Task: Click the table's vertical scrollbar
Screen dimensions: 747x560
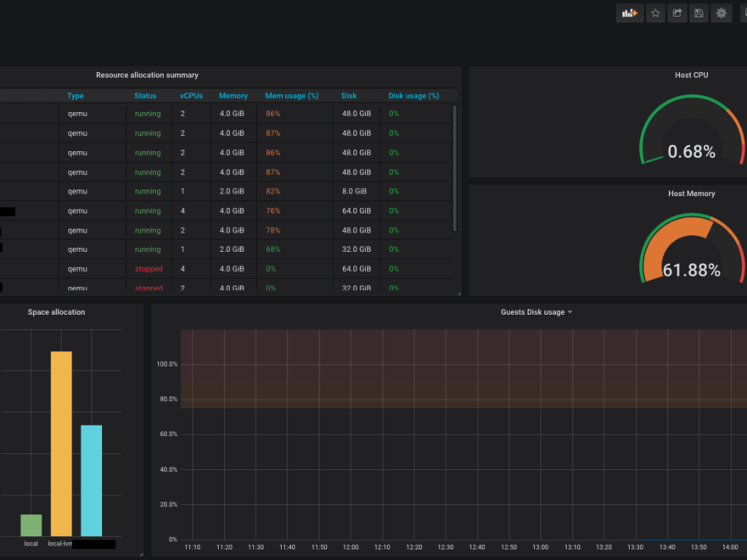Action: 454,168
